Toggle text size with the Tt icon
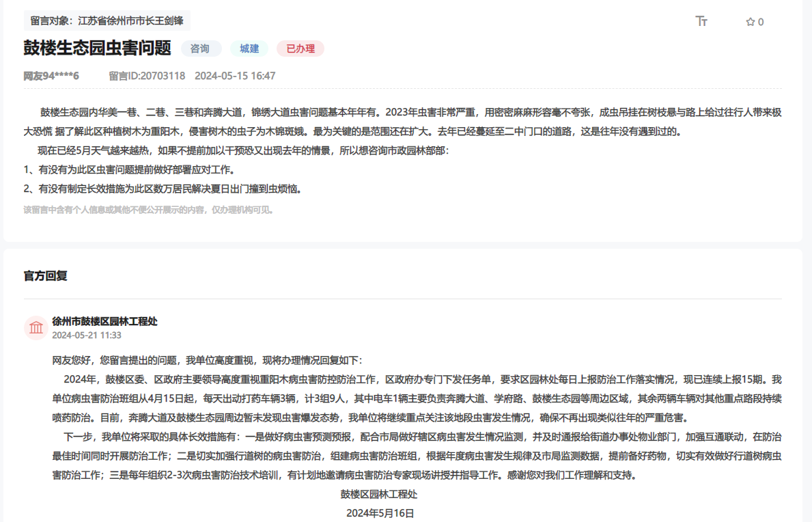This screenshot has height=522, width=812. coord(701,21)
